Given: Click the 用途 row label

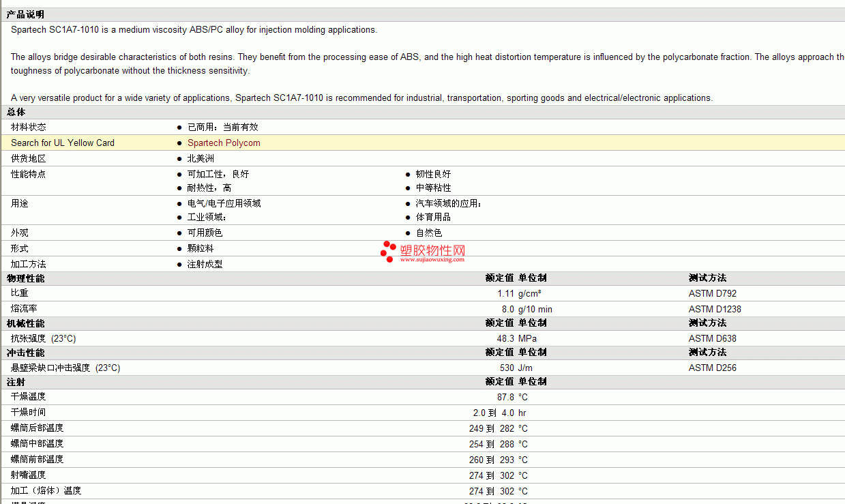Looking at the screenshot, I should click(x=20, y=203).
